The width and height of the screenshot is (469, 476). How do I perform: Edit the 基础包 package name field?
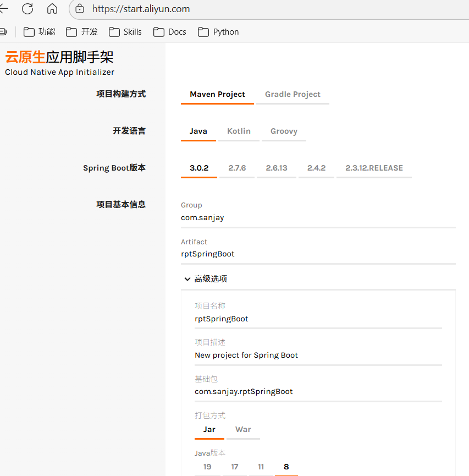point(318,392)
